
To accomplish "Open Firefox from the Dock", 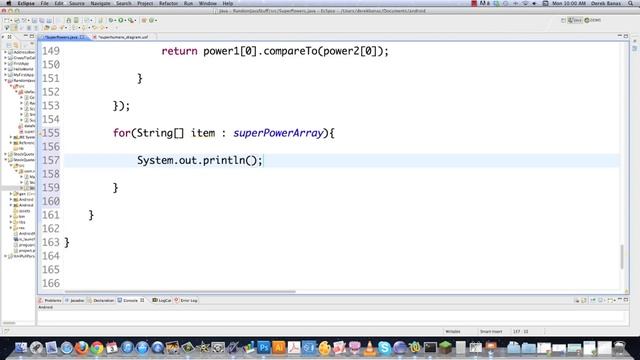I will (82, 348).
